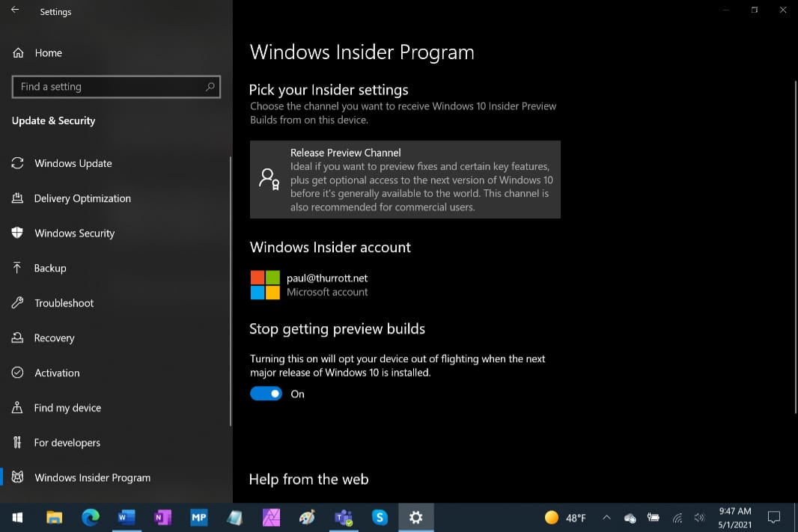Click the search magnifier icon
Viewport: 798px width, 532px height.
(210, 87)
